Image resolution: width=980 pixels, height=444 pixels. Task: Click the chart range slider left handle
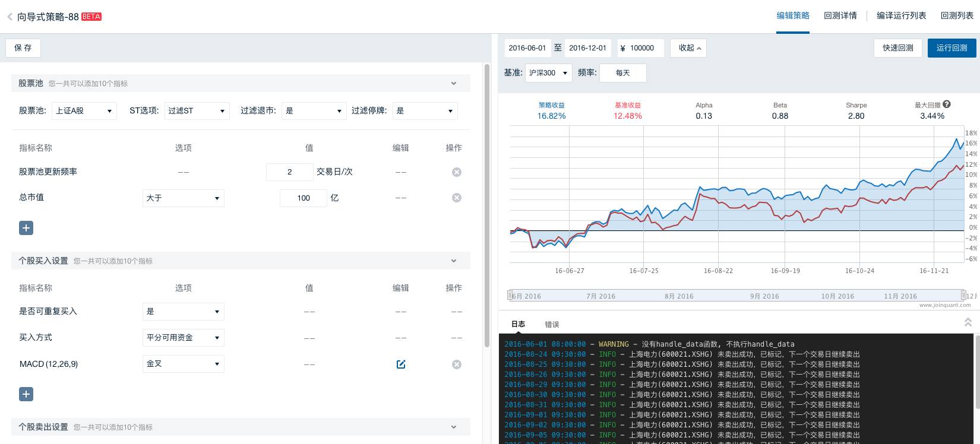pyautogui.click(x=510, y=295)
